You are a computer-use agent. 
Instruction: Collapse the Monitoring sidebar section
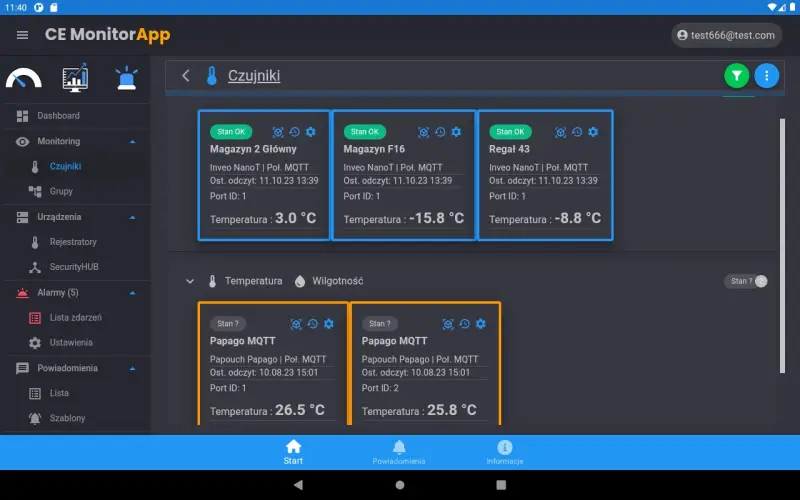coord(133,142)
